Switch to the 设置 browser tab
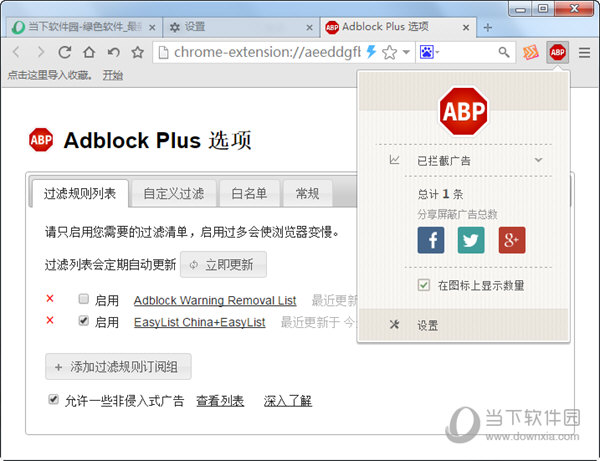The width and height of the screenshot is (600, 461). [x=241, y=27]
